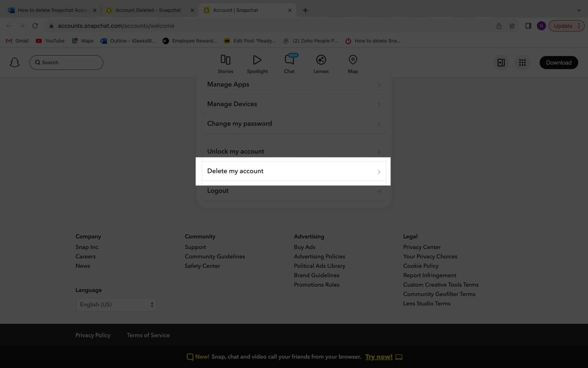The width and height of the screenshot is (588, 368).
Task: Open Chat with NEW badge
Action: click(289, 64)
